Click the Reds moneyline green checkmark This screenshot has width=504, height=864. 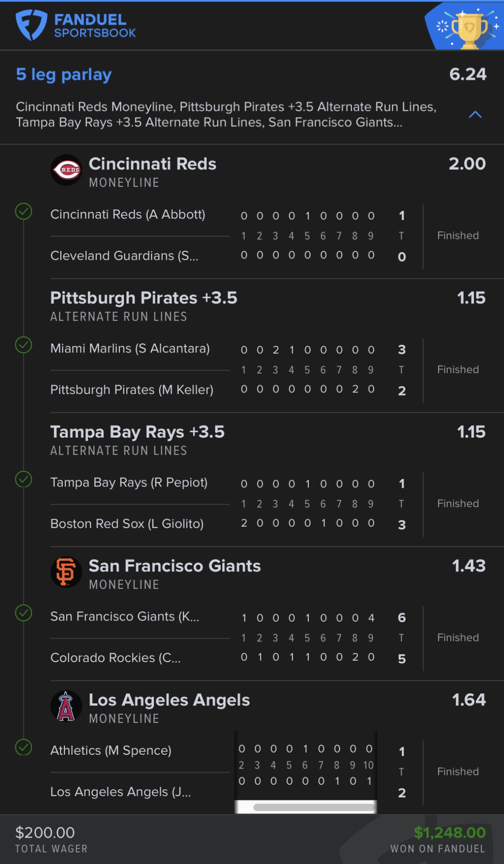pos(24,211)
